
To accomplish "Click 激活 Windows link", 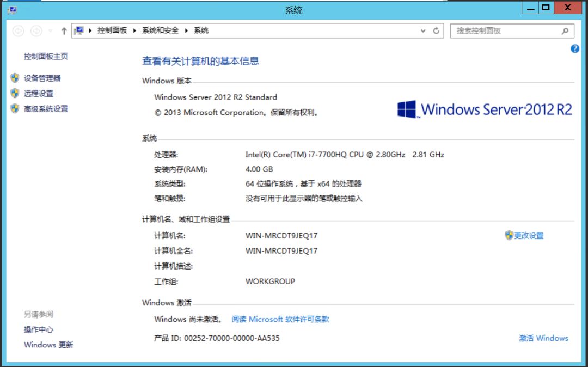I will 543,338.
